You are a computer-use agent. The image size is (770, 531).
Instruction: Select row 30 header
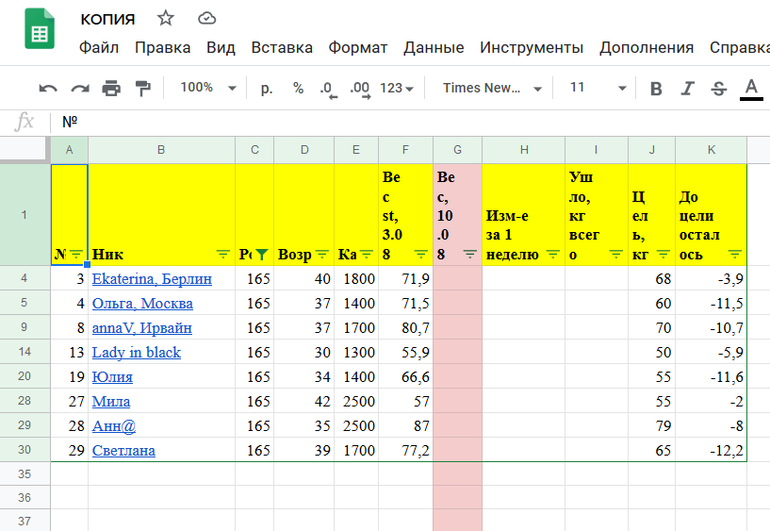click(x=25, y=450)
